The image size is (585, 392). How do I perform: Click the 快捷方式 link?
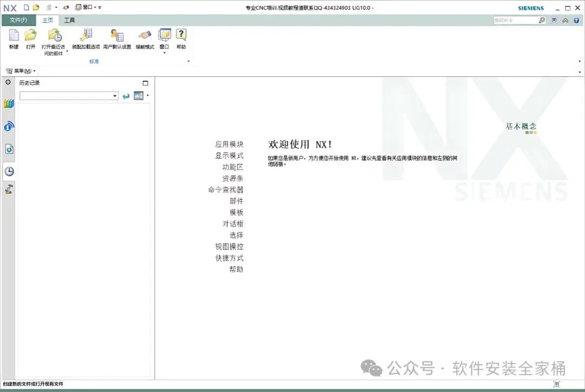[229, 258]
